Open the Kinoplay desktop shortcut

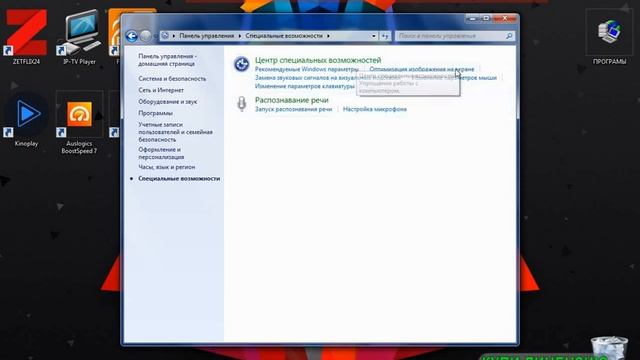[x=26, y=119]
